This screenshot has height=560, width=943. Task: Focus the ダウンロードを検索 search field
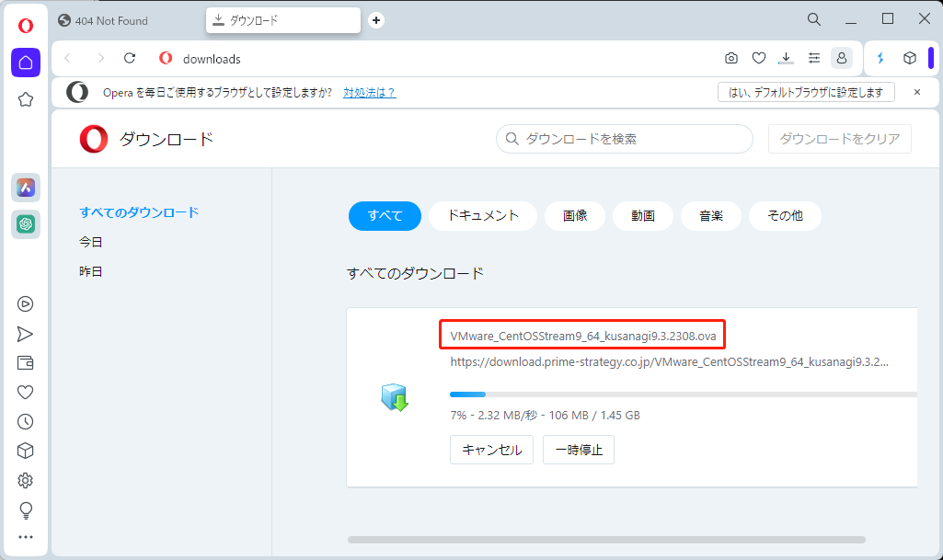click(625, 139)
